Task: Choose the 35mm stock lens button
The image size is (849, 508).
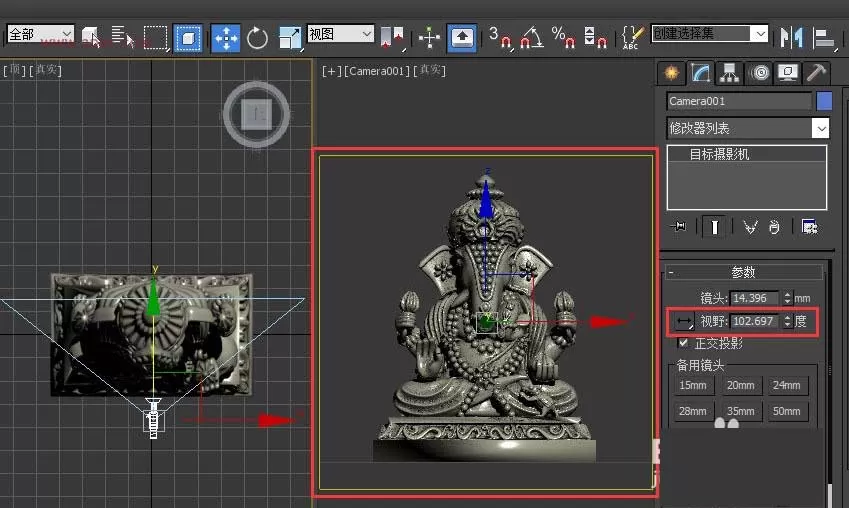Action: (x=740, y=411)
